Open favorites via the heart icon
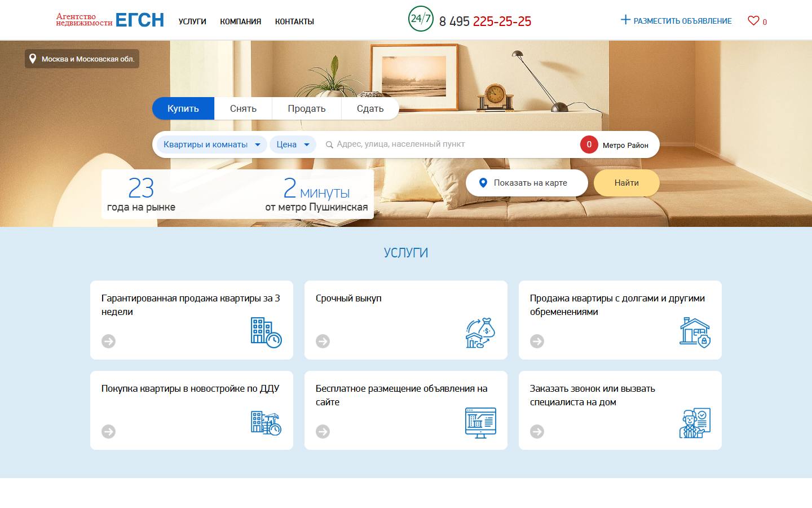 753,21
